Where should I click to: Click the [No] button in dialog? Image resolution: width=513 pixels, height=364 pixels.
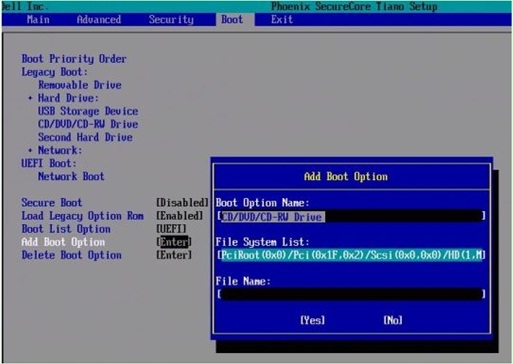(x=393, y=320)
